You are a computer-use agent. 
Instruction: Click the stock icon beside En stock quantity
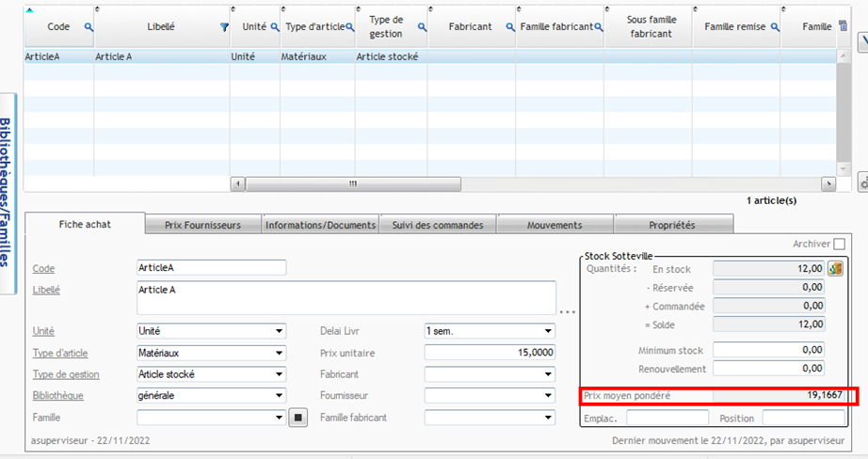[835, 269]
